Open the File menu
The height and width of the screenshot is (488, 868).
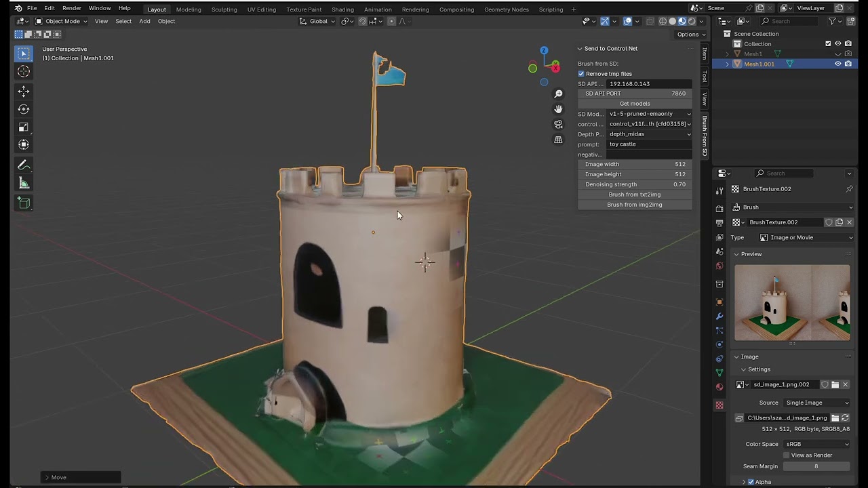(x=32, y=8)
